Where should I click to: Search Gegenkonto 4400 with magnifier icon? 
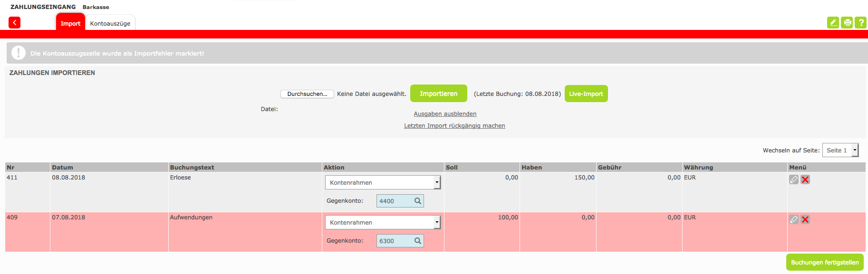click(x=417, y=201)
